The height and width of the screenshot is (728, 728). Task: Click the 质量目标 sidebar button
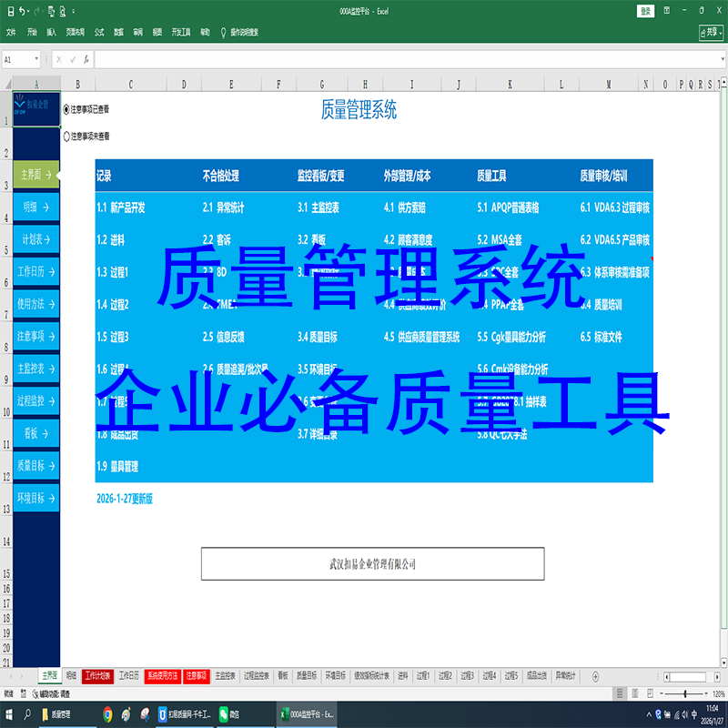pos(36,465)
